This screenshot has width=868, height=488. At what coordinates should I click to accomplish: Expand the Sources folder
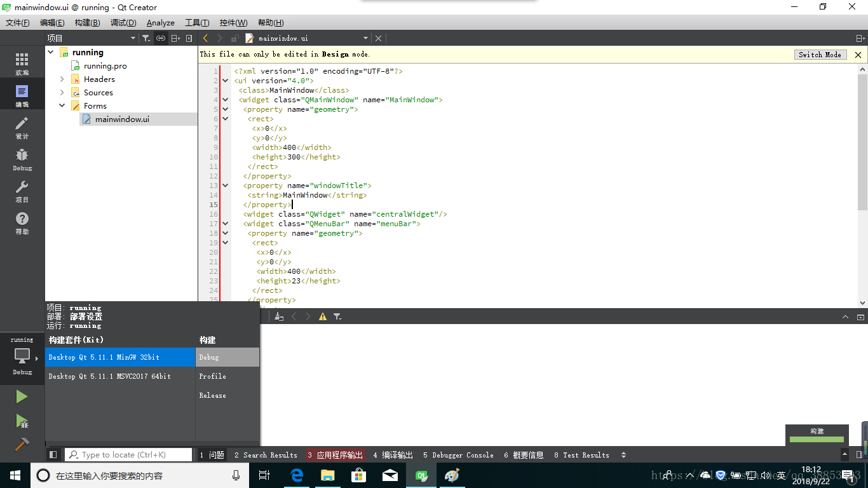point(62,92)
